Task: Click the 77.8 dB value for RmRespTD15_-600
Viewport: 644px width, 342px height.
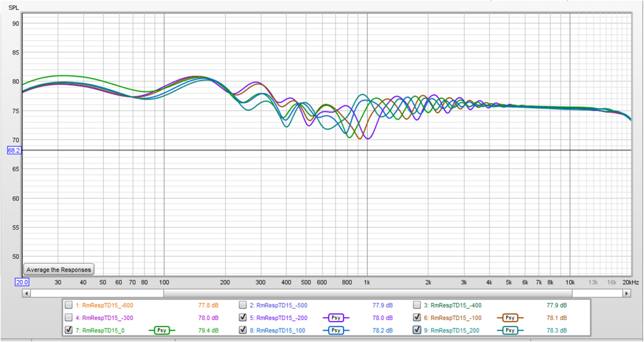Action: tap(208, 305)
